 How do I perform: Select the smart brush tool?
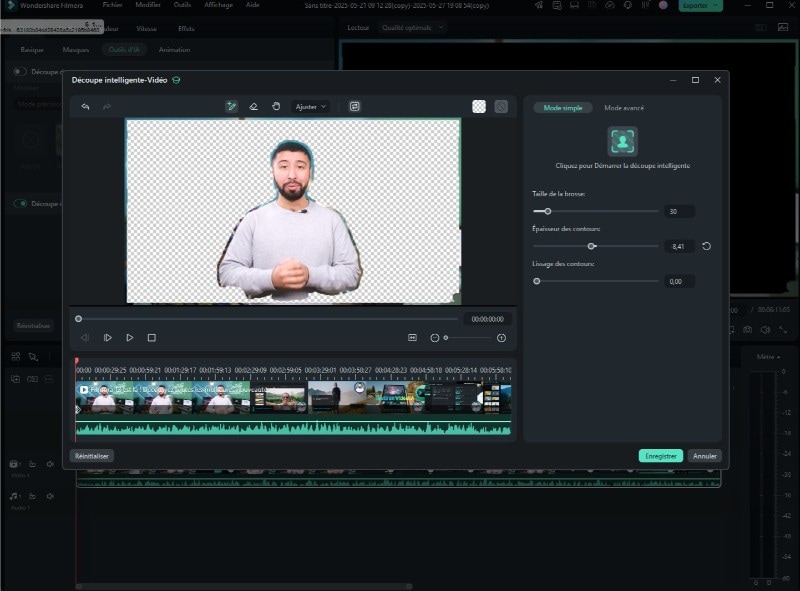(x=231, y=107)
